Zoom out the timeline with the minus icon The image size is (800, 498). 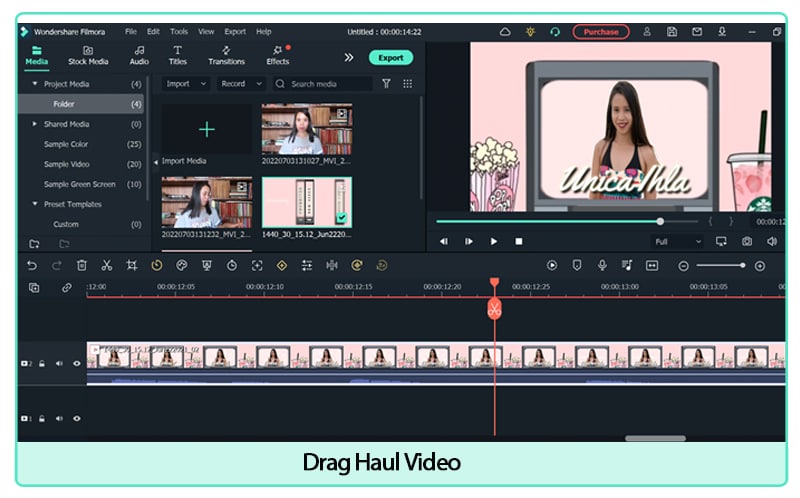[684, 266]
